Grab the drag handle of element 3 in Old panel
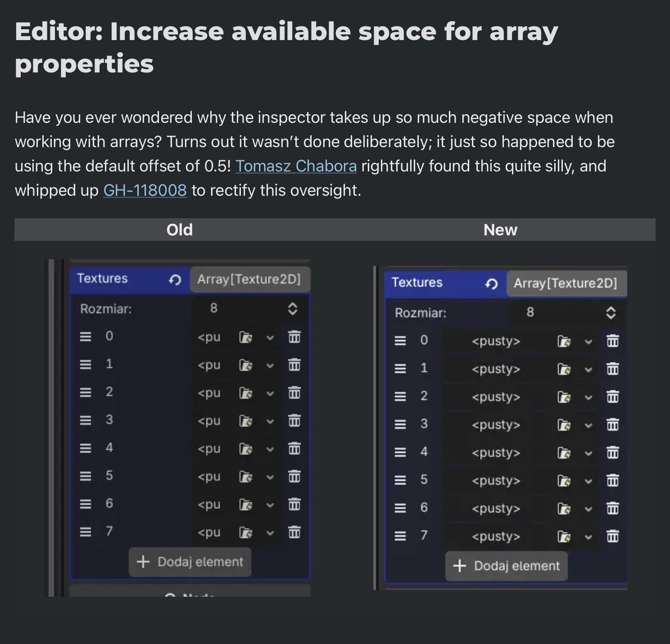The height and width of the screenshot is (644, 670). click(x=85, y=420)
